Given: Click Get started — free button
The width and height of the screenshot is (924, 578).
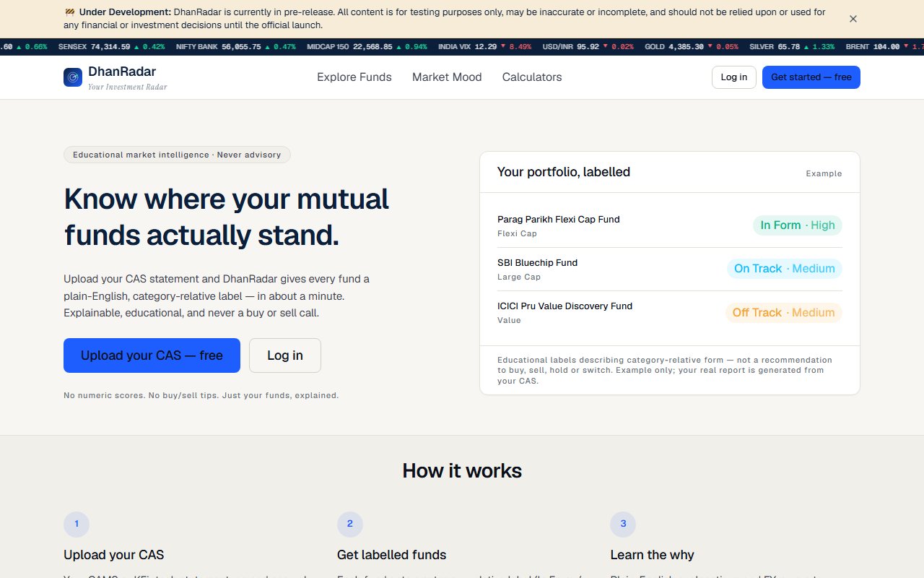Looking at the screenshot, I should (x=811, y=77).
